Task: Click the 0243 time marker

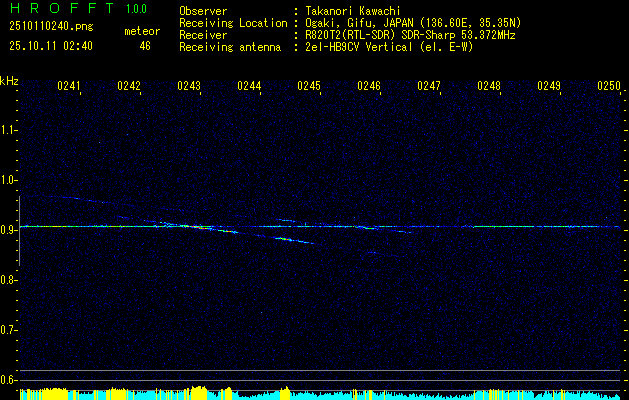Action: coord(189,86)
